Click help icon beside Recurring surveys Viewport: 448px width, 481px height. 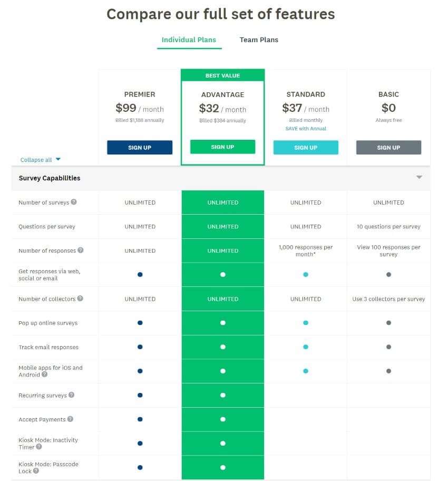coord(72,395)
